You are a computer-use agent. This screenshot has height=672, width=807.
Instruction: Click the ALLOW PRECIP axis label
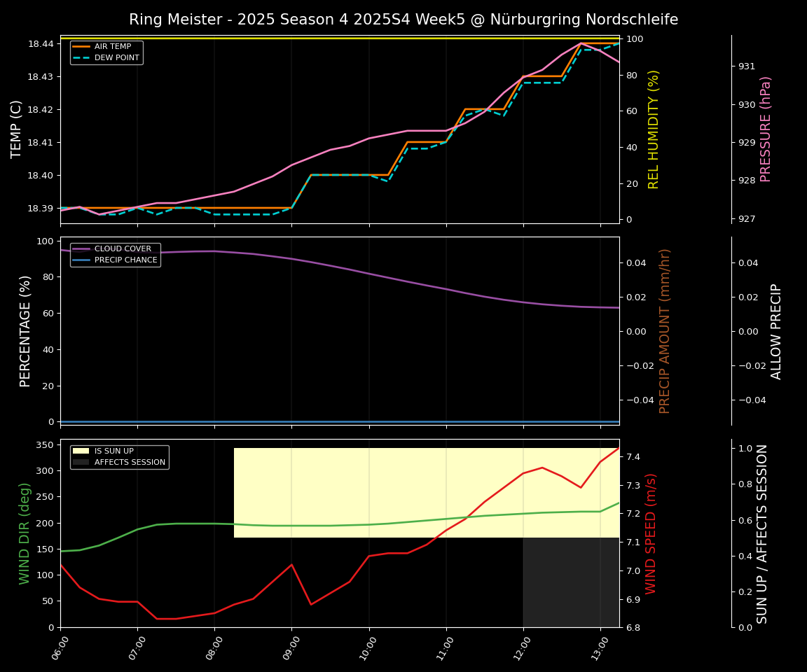[x=776, y=331]
